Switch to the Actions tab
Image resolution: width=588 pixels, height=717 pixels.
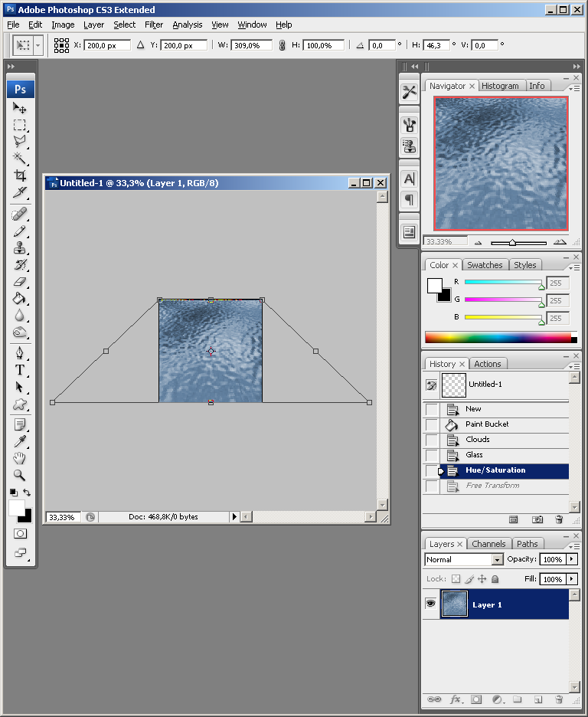point(488,364)
